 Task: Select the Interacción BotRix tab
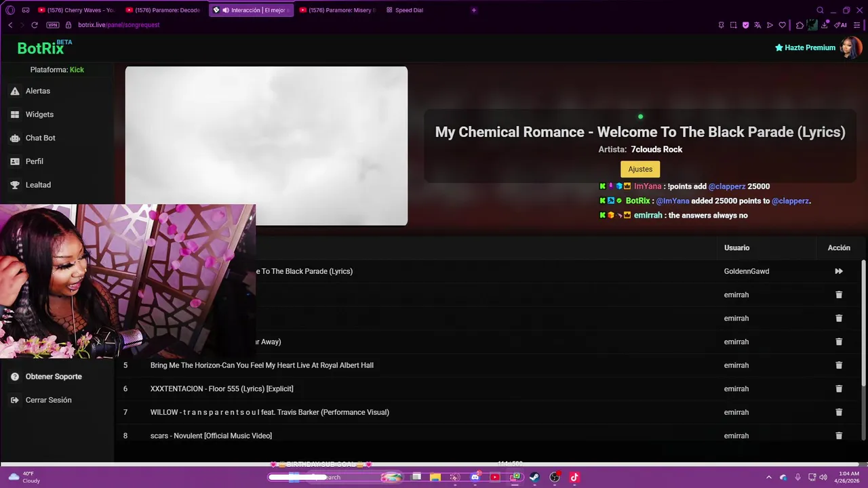click(x=251, y=10)
